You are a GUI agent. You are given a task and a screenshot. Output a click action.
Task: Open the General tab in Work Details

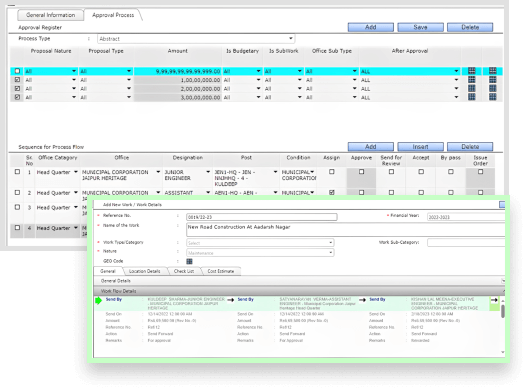coord(108,271)
